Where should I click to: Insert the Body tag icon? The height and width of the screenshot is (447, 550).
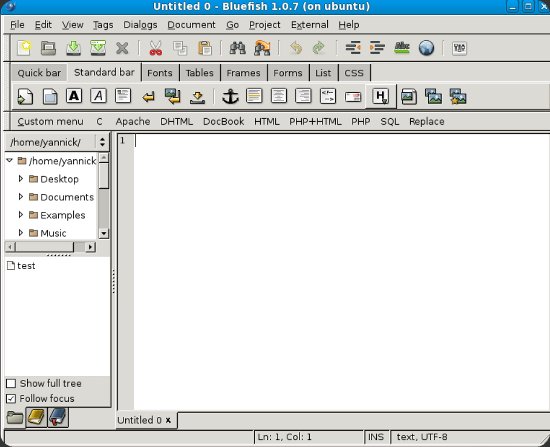click(50, 96)
